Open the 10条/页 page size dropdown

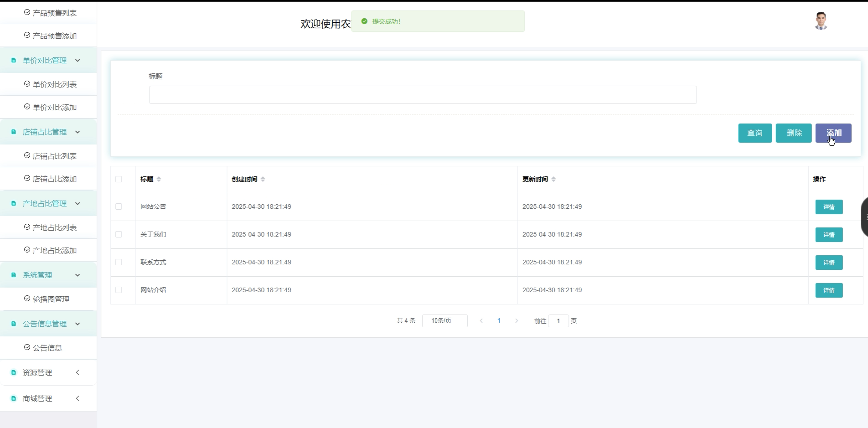click(x=444, y=321)
